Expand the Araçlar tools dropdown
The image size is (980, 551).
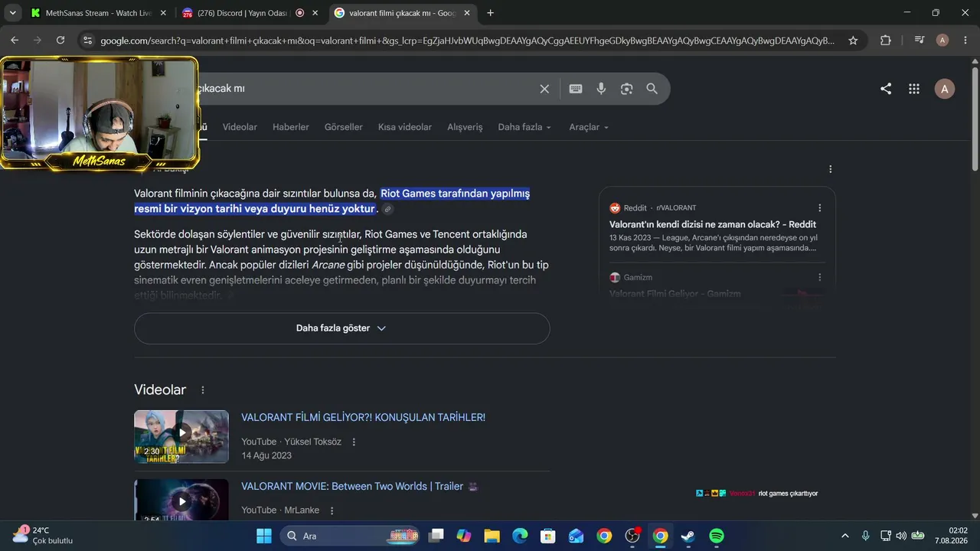click(589, 127)
